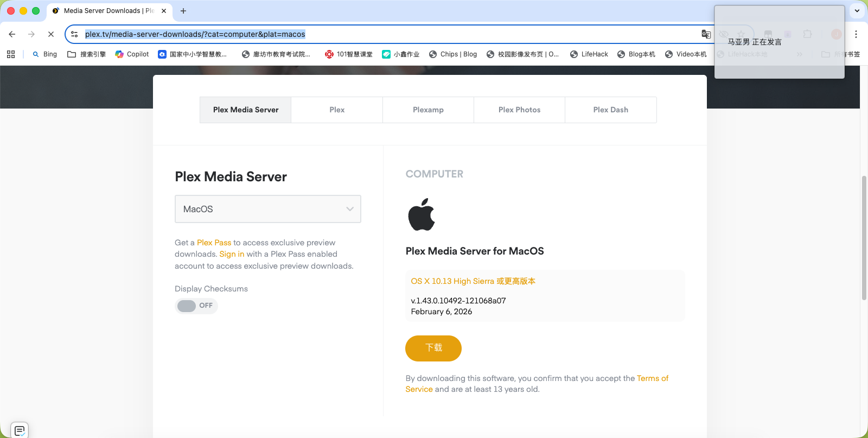Click the browser back arrow
868x438 pixels.
pos(12,34)
